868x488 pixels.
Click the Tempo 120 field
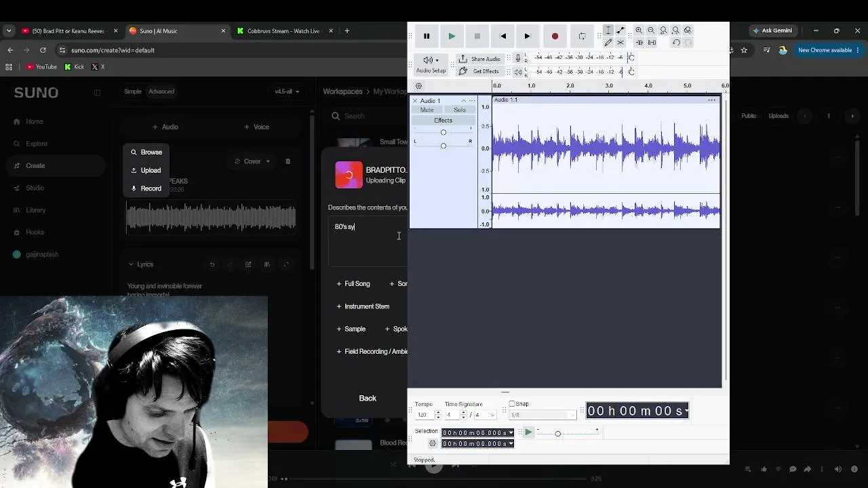point(425,415)
